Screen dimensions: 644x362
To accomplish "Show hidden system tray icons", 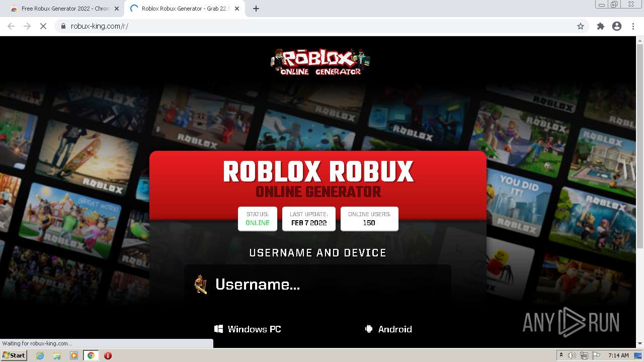I will pos(561,355).
